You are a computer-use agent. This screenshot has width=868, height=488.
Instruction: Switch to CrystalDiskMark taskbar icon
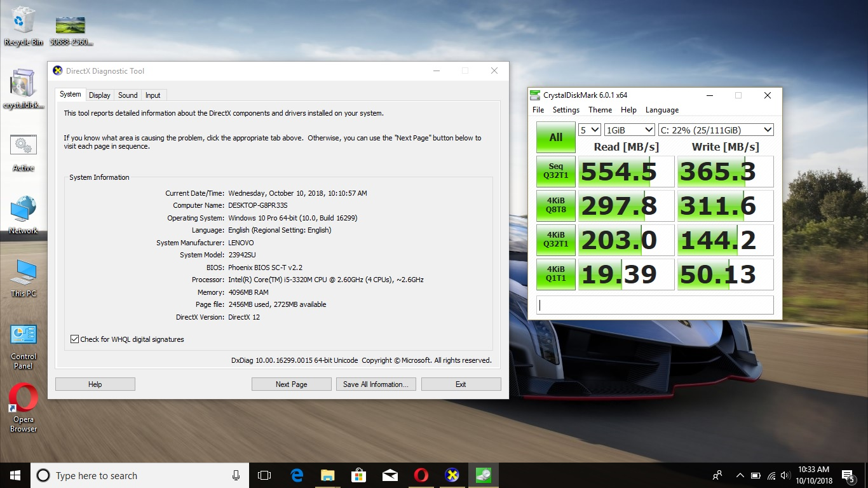(484, 475)
